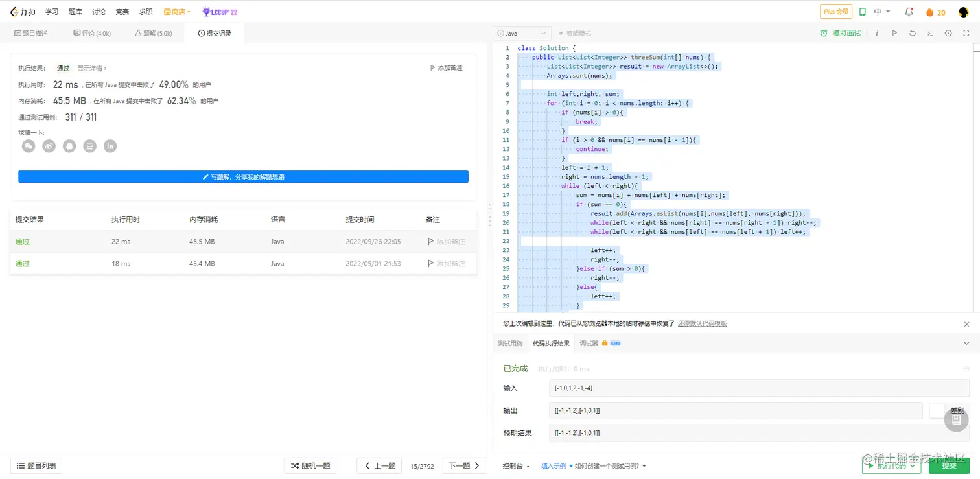Open the 题目列表 problem list

36,465
